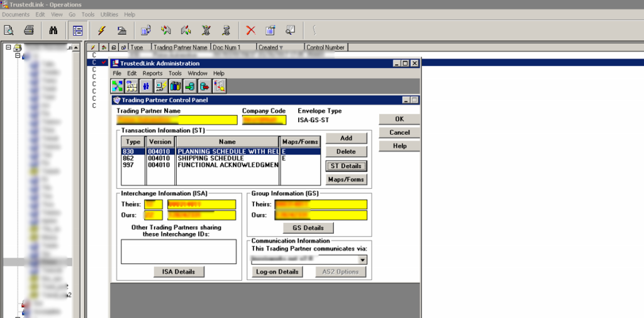Click the network arrows icon in the Administration toolbar

coord(118,86)
